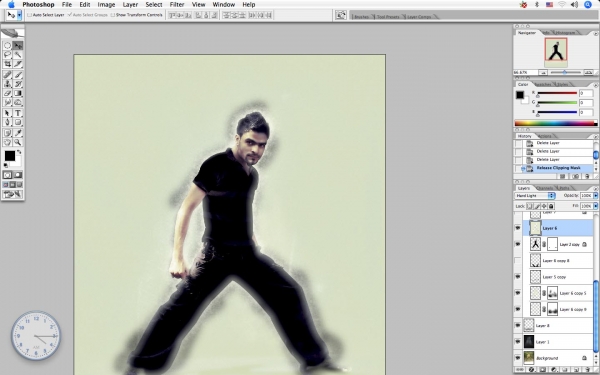600x375 pixels.
Task: Select the Dodge tool
Action: point(18,103)
